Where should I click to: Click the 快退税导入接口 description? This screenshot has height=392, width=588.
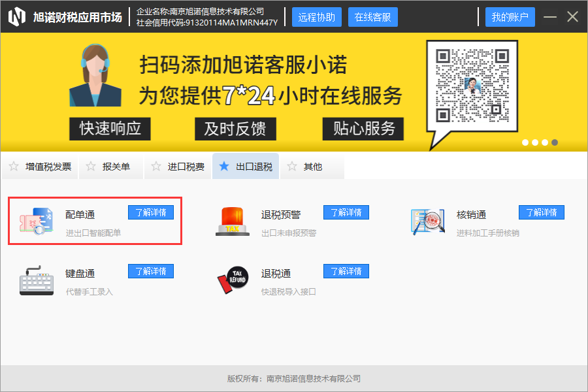(288, 292)
